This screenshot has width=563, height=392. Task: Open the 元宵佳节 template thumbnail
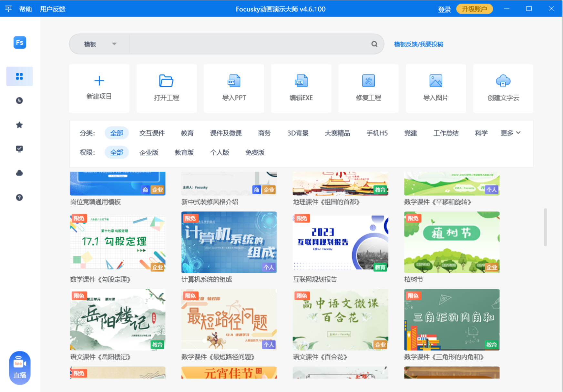click(x=229, y=373)
